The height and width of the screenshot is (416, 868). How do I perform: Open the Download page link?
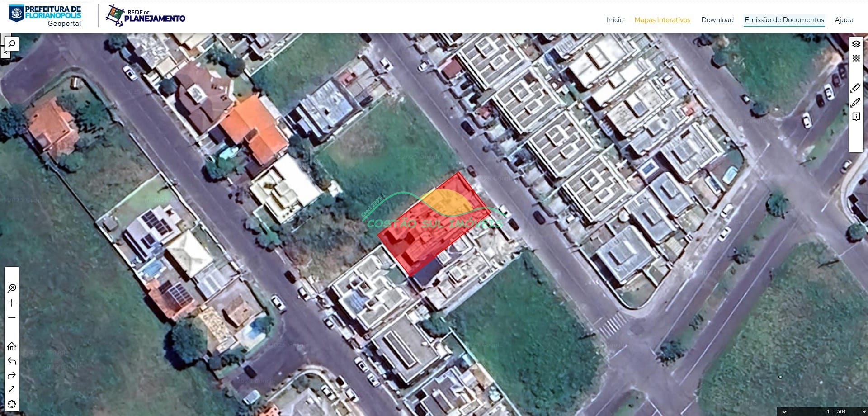[x=717, y=20]
